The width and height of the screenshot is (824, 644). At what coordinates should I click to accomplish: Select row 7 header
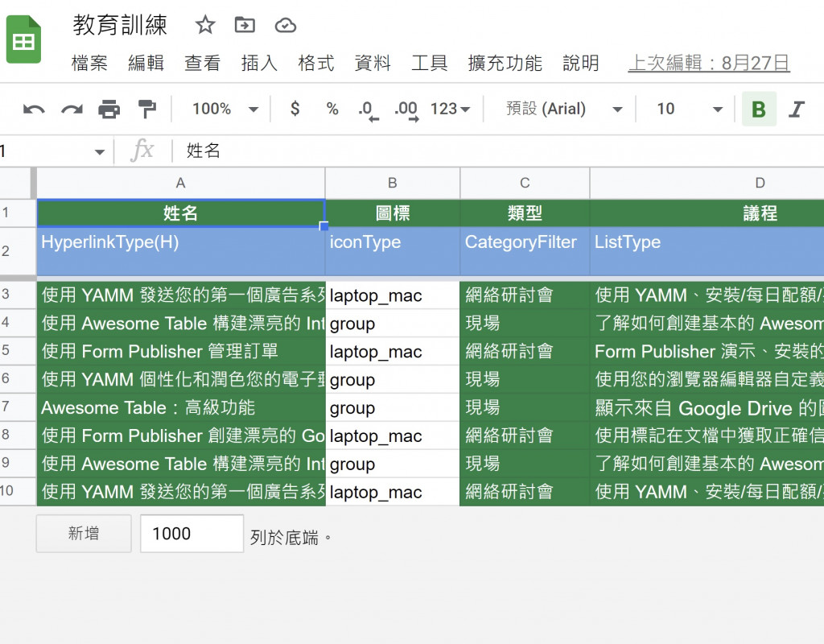pyautogui.click(x=18, y=407)
